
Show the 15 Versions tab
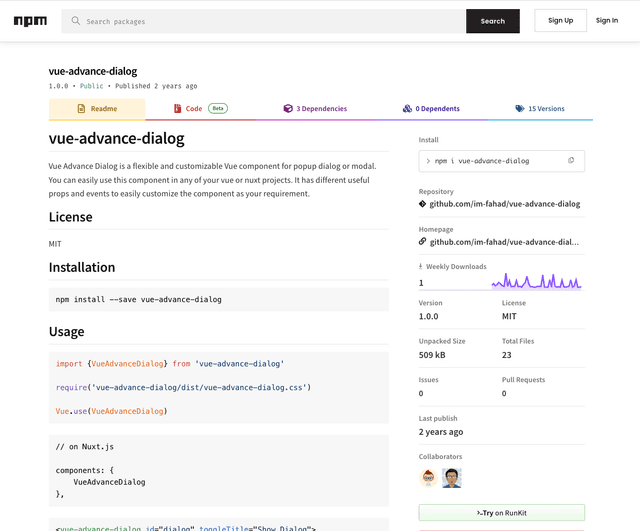[x=540, y=109]
